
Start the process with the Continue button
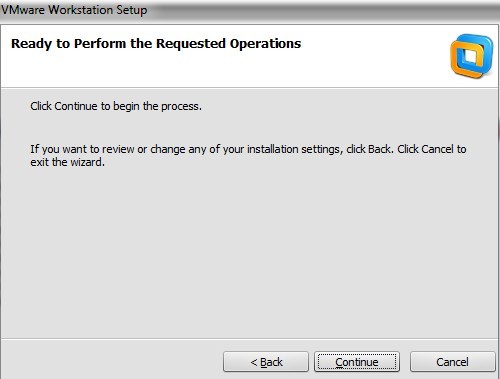tap(357, 362)
